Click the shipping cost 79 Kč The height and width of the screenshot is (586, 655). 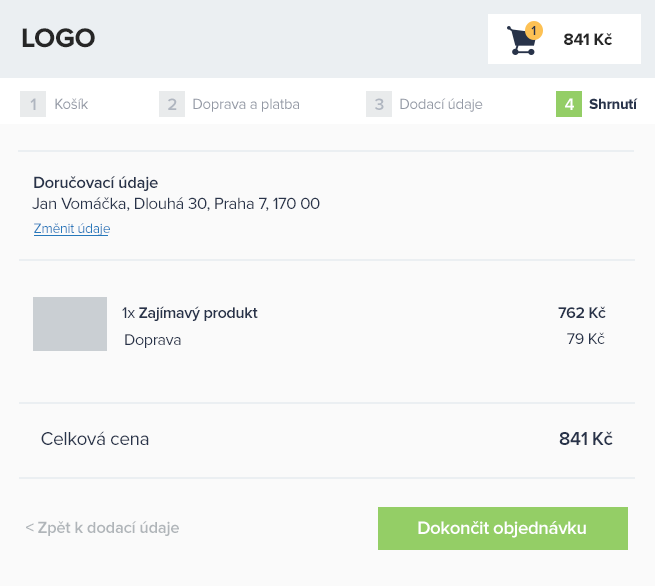point(585,339)
